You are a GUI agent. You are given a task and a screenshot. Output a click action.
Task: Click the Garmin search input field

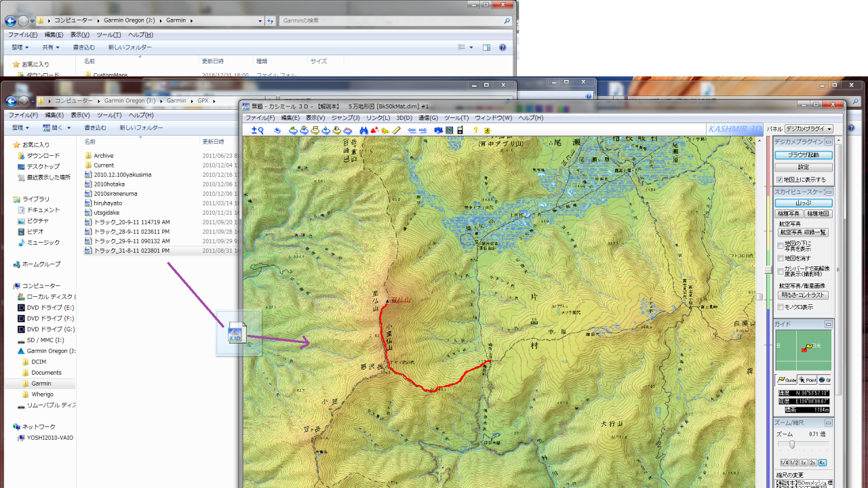pyautogui.click(x=396, y=20)
